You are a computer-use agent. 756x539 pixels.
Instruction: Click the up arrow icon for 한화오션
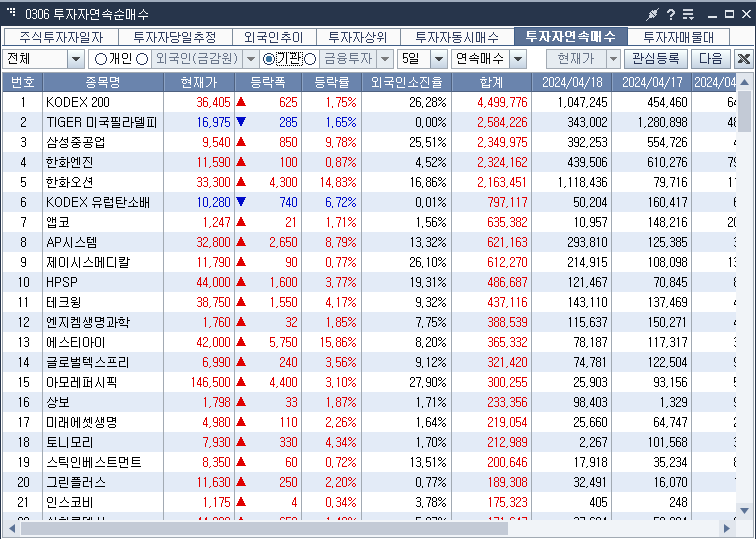pyautogui.click(x=241, y=182)
